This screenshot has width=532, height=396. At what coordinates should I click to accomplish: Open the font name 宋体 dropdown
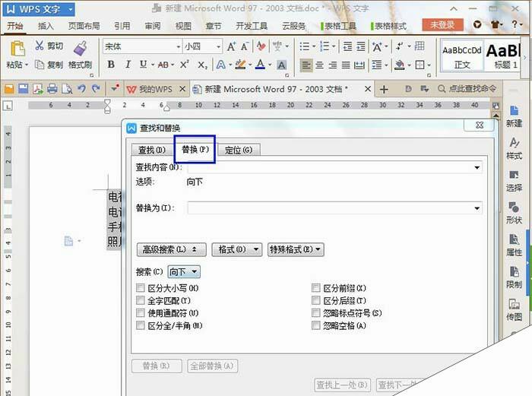[178, 46]
